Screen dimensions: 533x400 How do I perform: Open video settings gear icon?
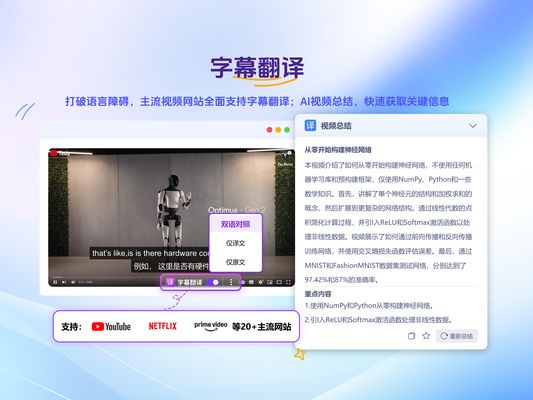coord(261,282)
